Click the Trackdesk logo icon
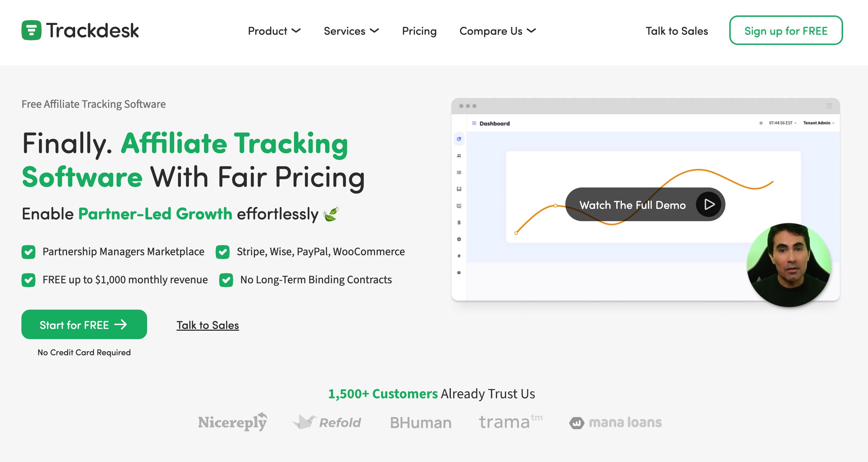 (31, 31)
